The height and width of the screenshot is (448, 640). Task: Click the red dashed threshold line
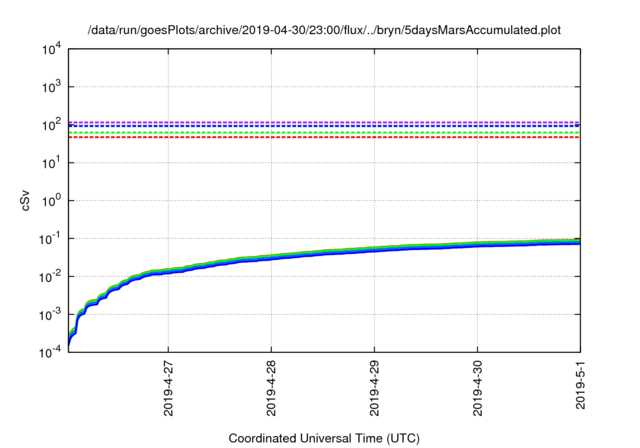324,138
